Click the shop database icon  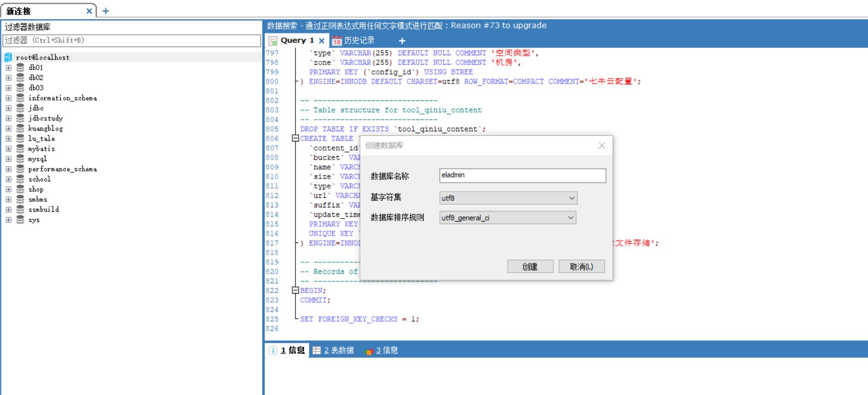(20, 189)
